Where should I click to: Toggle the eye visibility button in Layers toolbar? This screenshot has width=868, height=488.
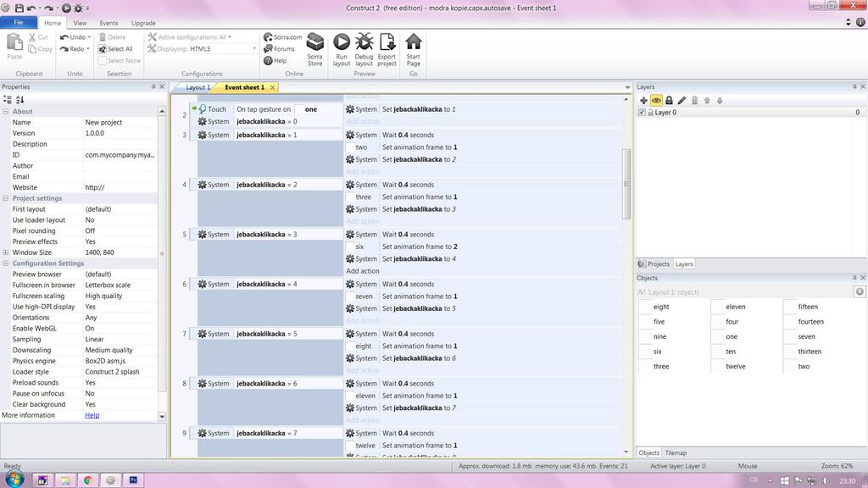click(656, 100)
